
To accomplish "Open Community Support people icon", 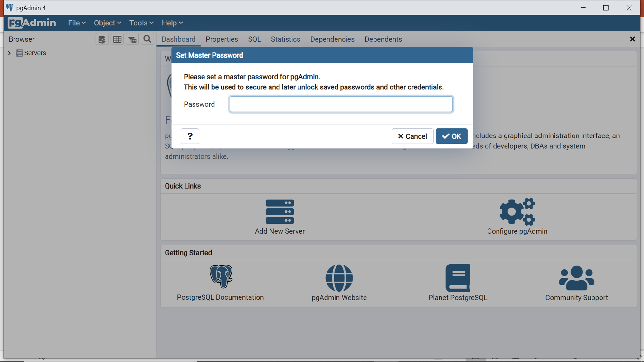I will click(576, 278).
